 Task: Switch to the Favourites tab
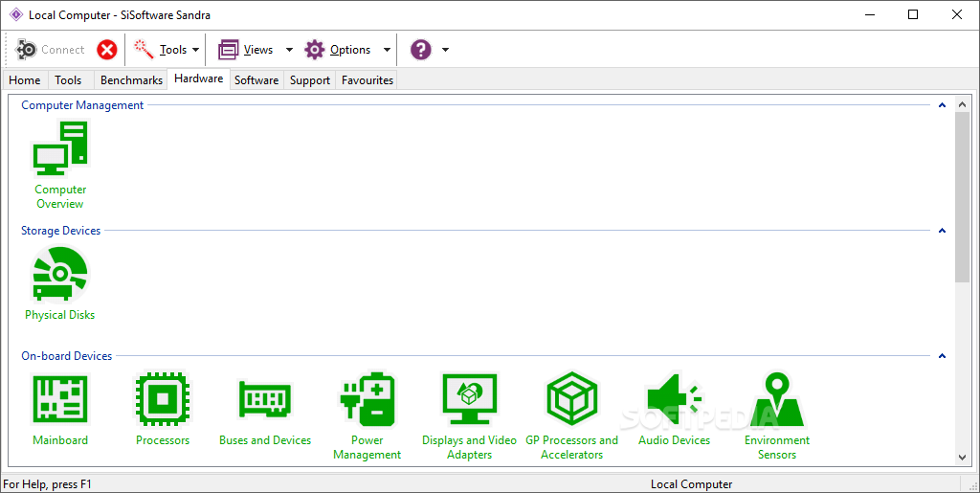click(x=367, y=80)
